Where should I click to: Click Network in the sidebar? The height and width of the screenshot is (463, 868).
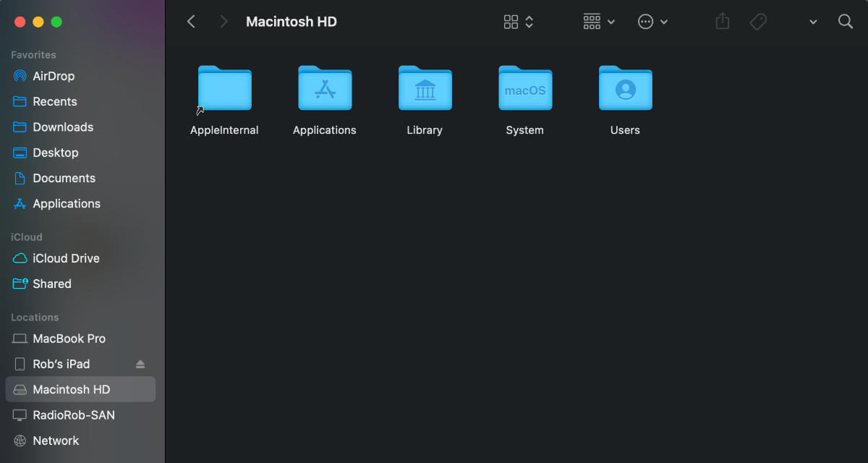[x=56, y=441]
